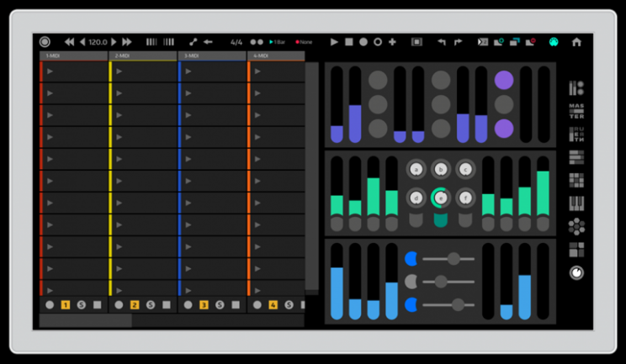Click the folder icon with red circle
This screenshot has width=626, height=364.
tap(531, 42)
